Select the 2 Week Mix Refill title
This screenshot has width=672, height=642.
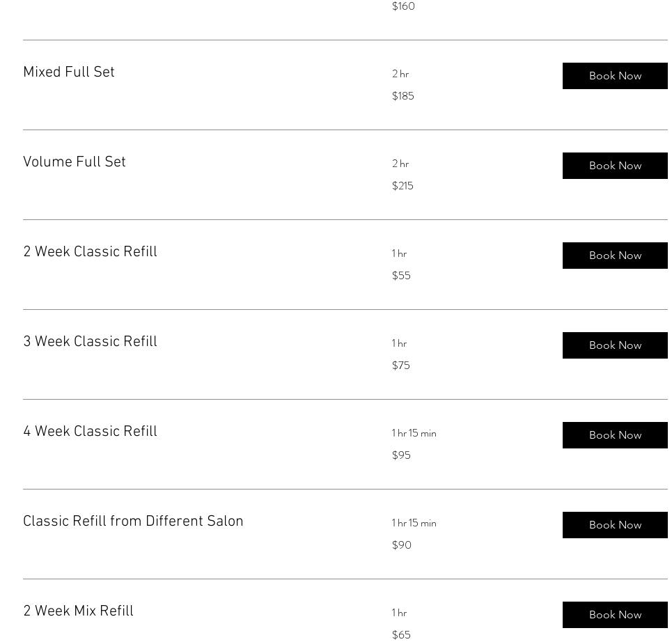click(x=78, y=612)
